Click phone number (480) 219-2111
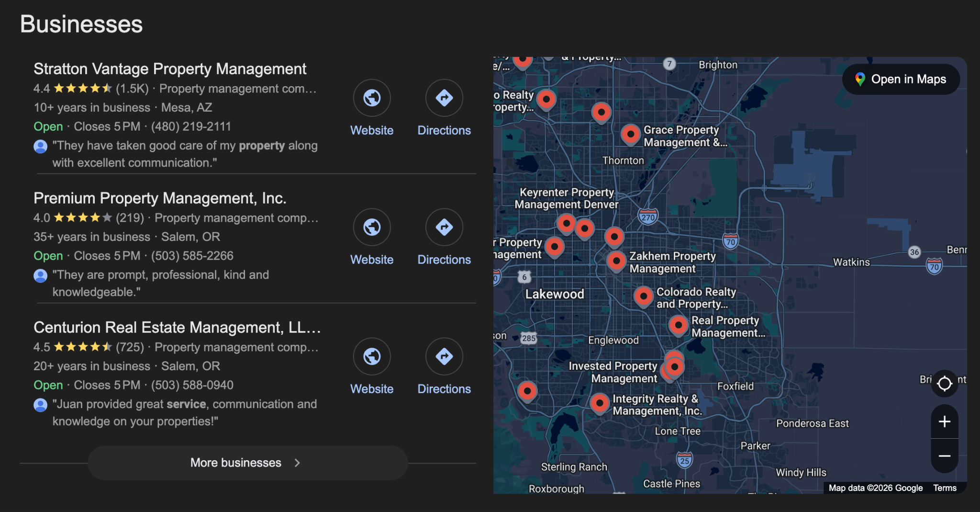 191,126
